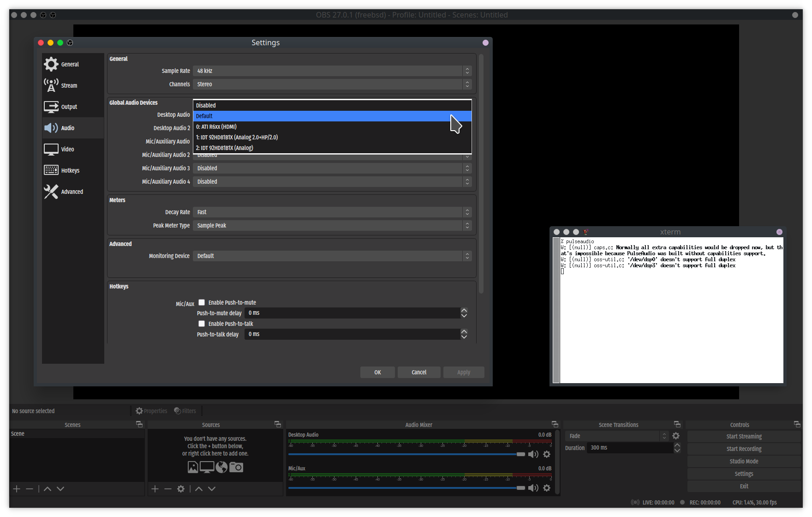Open the Advanced settings section
The width and height of the screenshot is (812, 517).
[x=72, y=192]
